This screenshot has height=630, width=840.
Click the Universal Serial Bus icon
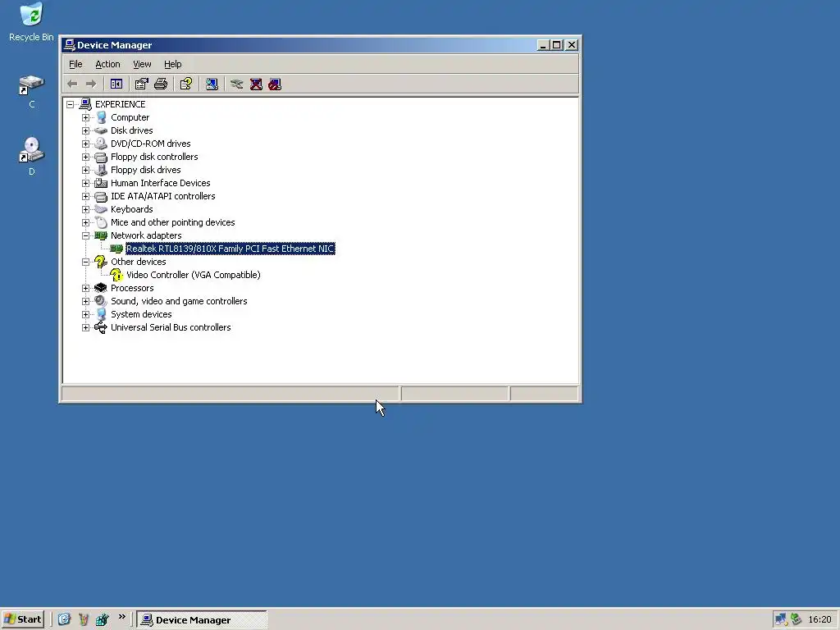pyautogui.click(x=101, y=327)
